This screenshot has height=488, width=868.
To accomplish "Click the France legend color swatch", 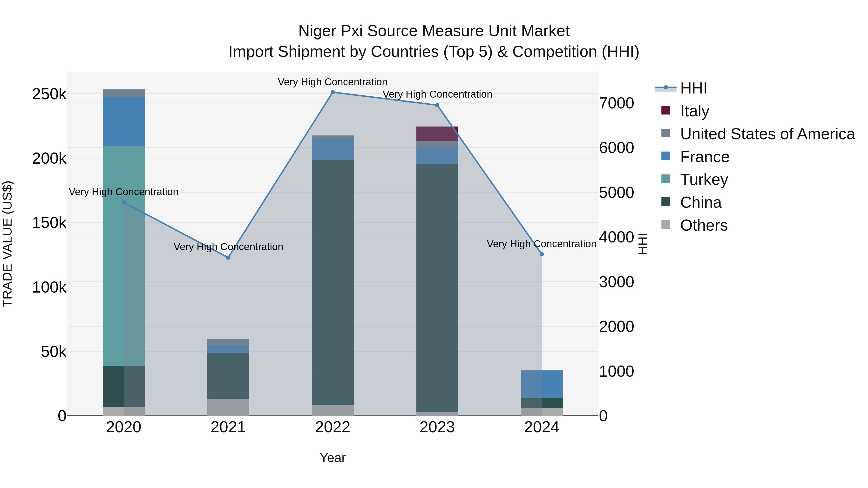I will point(665,156).
